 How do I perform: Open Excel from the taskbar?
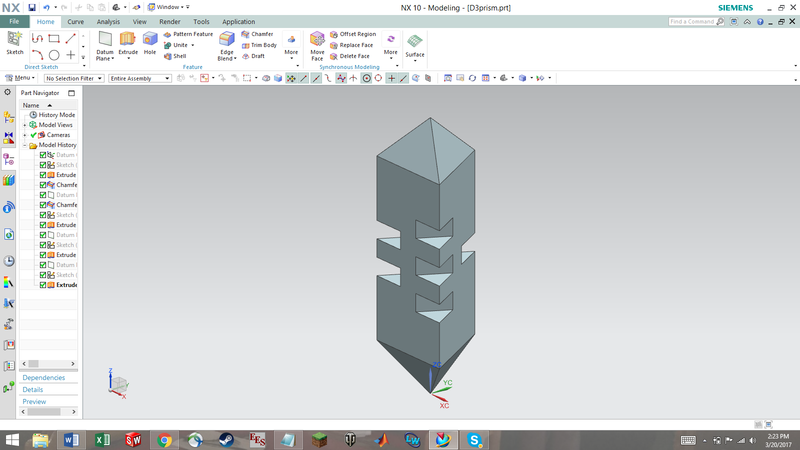pyautogui.click(x=102, y=440)
